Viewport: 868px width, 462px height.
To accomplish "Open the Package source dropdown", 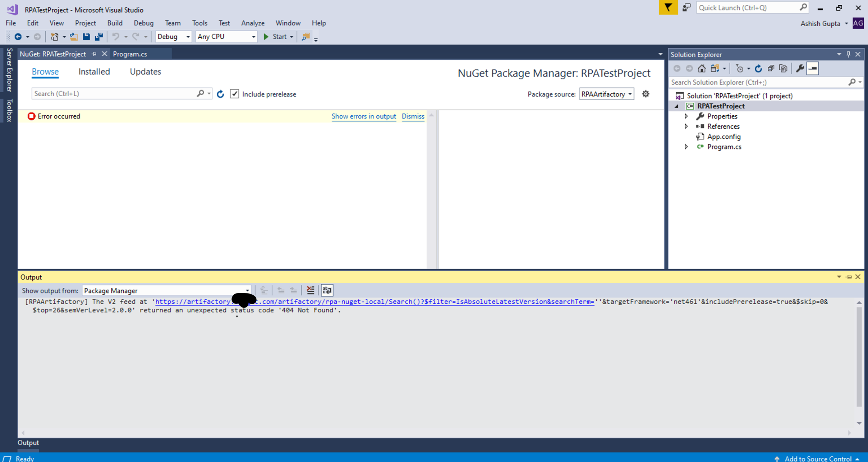I will tap(606, 94).
